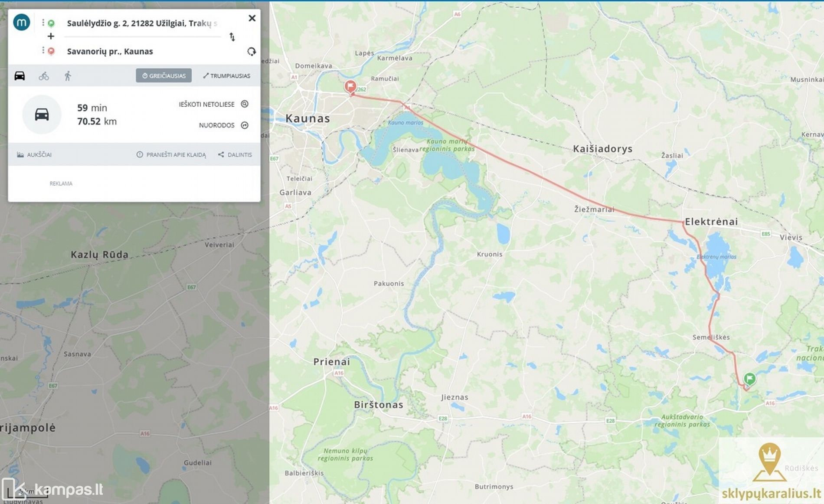
Task: Enable the Greičiausias fastest route option
Action: [x=163, y=75]
